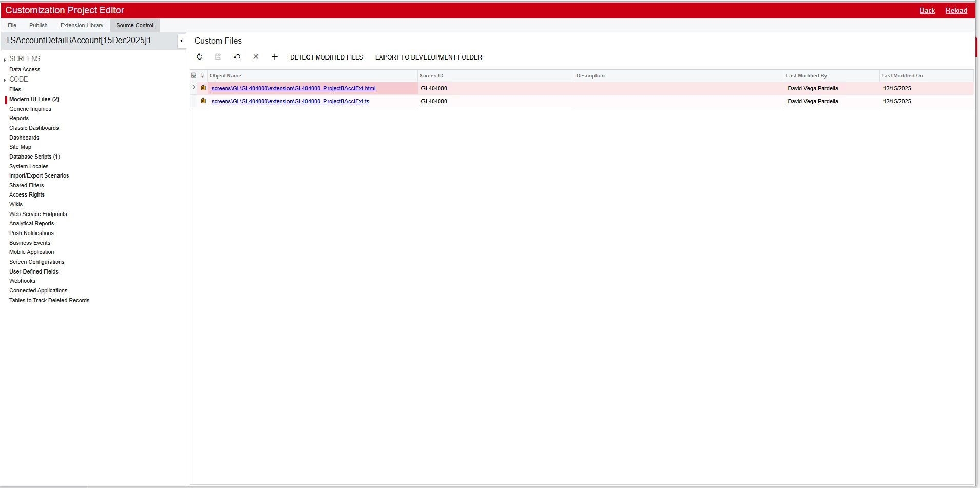Open the Source Control menu
This screenshot has height=488, width=980.
coord(134,25)
